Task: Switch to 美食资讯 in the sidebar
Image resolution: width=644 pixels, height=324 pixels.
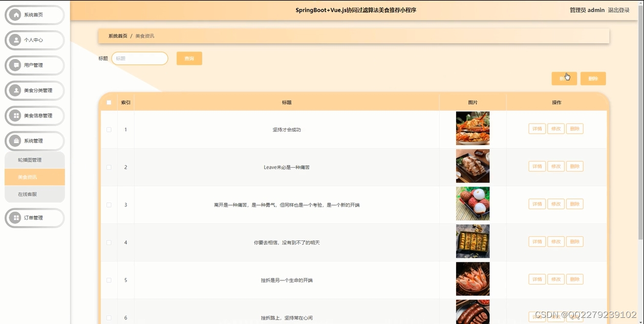Action: click(34, 176)
